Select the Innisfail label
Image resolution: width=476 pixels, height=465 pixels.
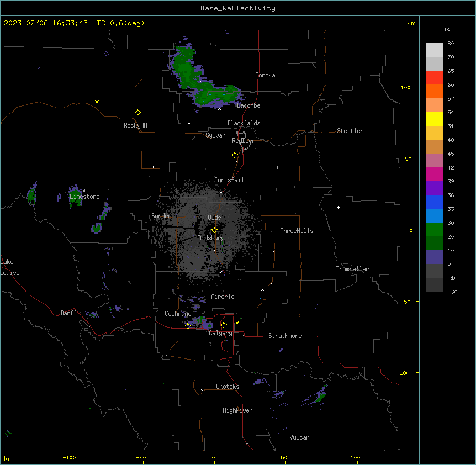click(229, 180)
